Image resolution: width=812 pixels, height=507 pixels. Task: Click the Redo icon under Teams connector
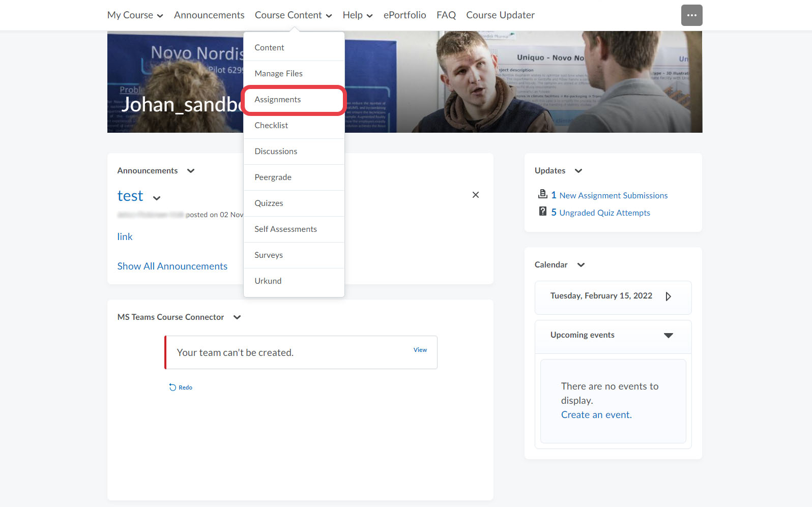coord(172,387)
